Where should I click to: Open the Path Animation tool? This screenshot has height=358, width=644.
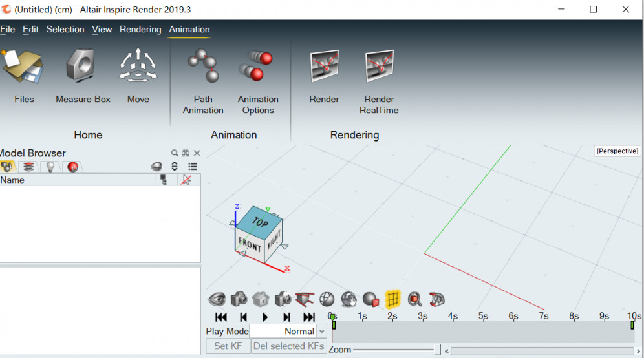(x=203, y=66)
